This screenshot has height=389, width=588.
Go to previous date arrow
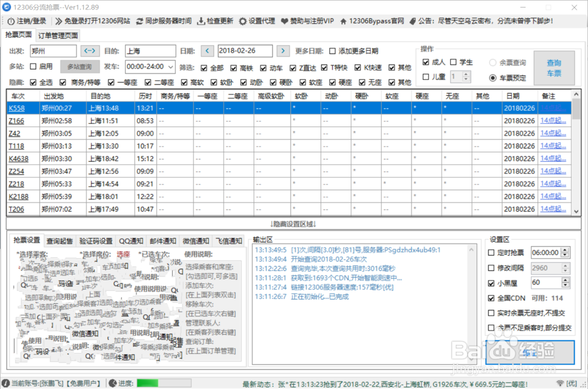(208, 51)
